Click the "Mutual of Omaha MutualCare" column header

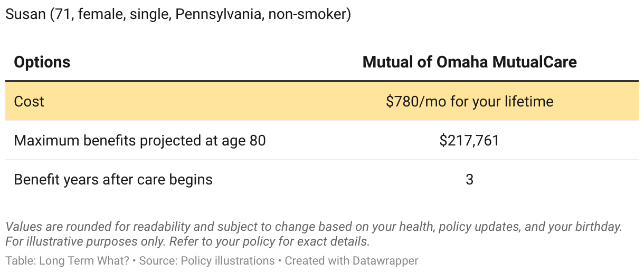469,62
